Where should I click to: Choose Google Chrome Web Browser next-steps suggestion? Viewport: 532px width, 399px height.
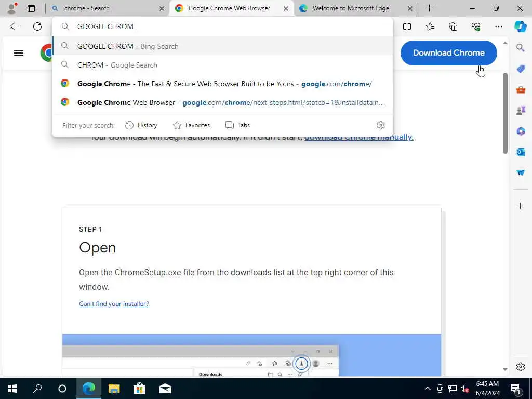click(x=222, y=102)
